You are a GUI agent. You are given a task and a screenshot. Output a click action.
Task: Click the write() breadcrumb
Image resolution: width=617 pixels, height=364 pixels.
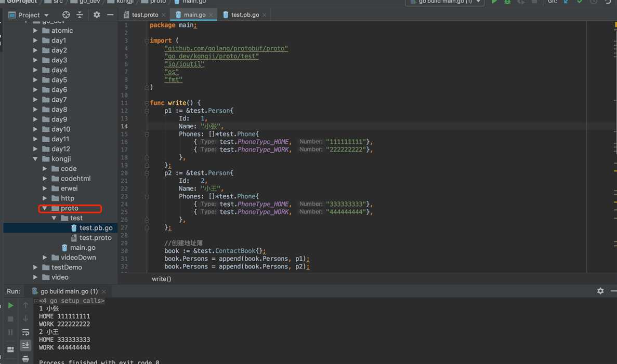click(161, 279)
